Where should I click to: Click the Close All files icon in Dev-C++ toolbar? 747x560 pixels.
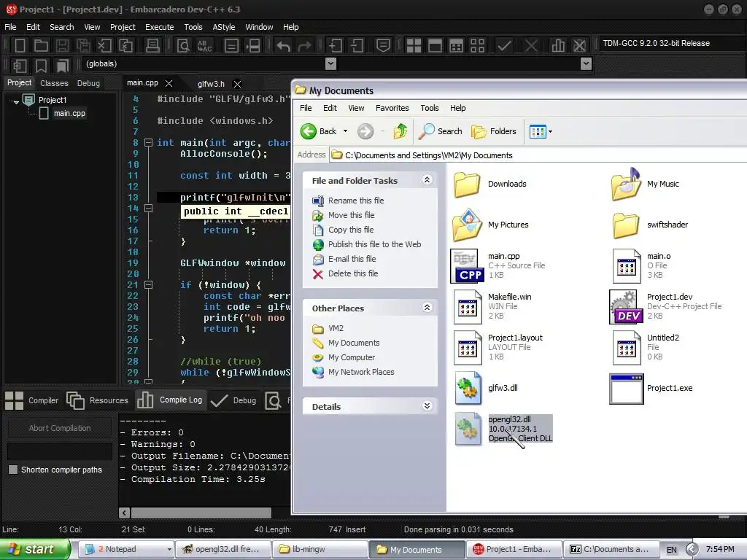[125, 46]
